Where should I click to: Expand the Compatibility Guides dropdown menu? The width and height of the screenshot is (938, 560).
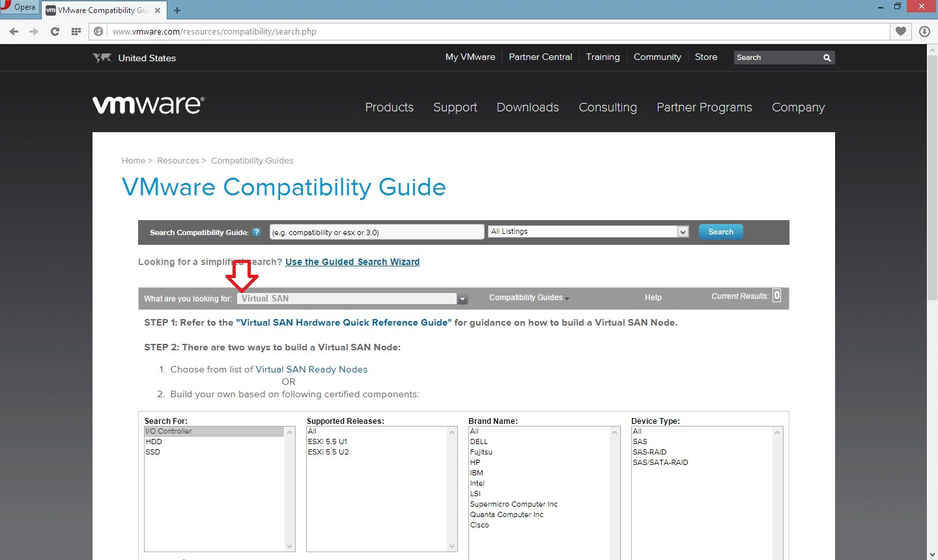click(x=529, y=298)
